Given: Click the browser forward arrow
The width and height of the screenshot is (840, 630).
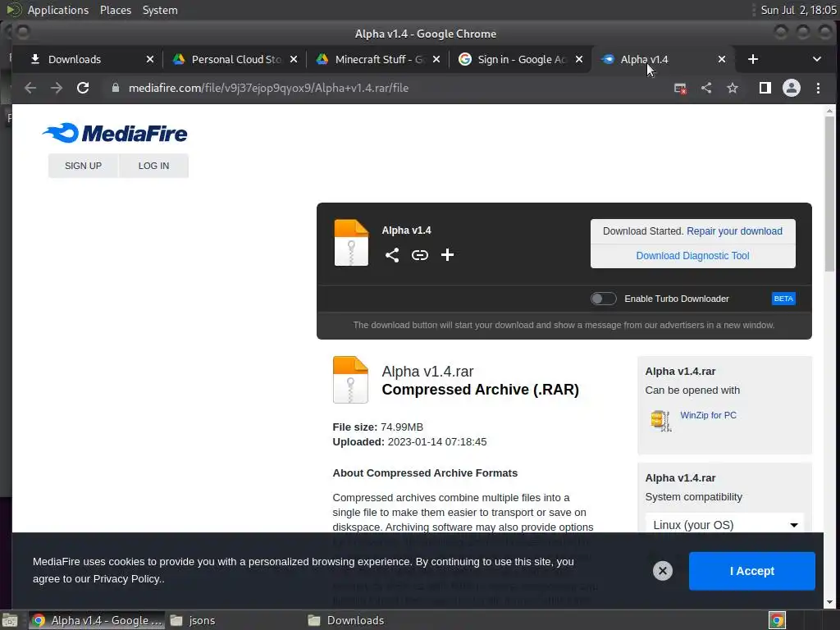Looking at the screenshot, I should [57, 88].
